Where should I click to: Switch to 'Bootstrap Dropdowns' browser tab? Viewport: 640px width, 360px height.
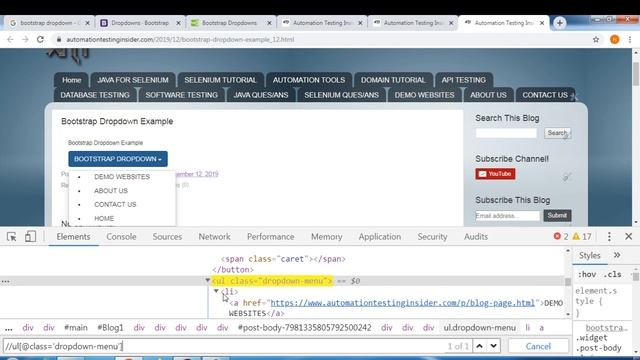pyautogui.click(x=229, y=23)
